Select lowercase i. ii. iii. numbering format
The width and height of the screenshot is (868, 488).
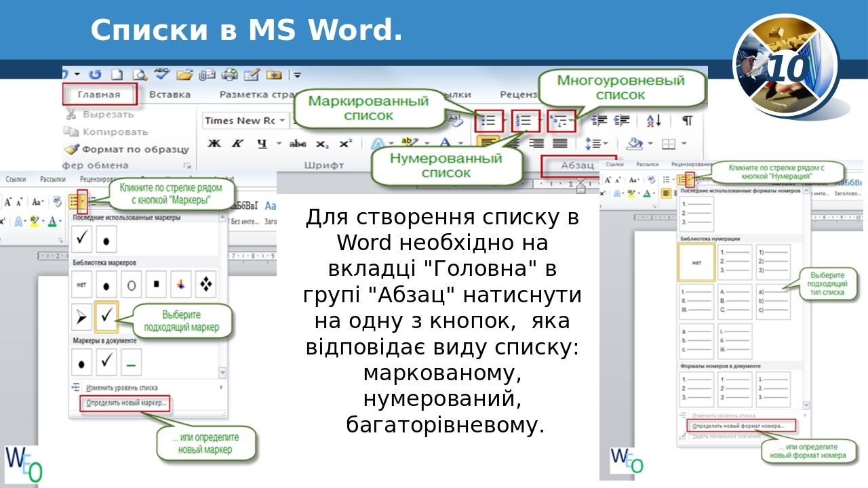(735, 341)
